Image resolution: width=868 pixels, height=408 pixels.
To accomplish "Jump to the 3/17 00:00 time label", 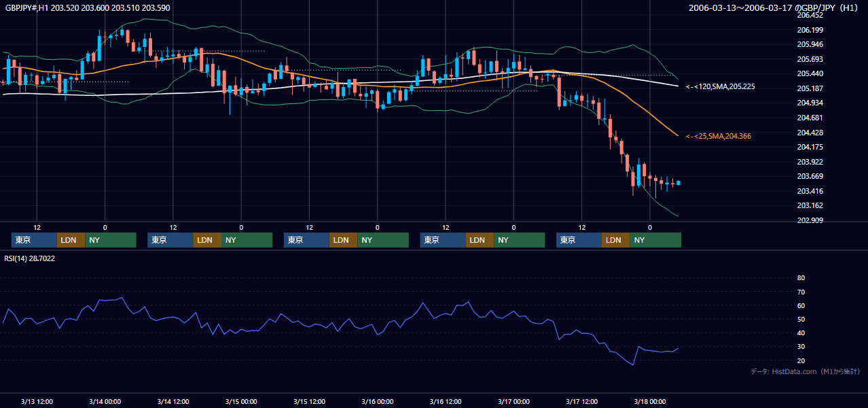I will click(x=513, y=401).
